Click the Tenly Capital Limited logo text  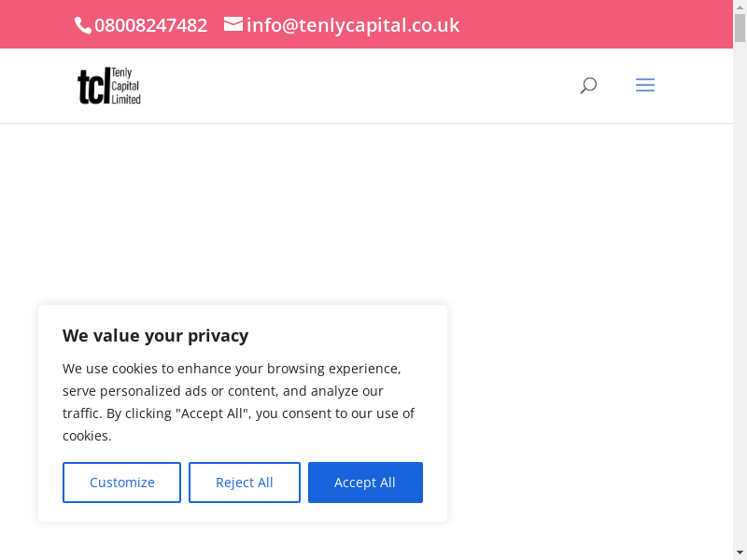126,86
